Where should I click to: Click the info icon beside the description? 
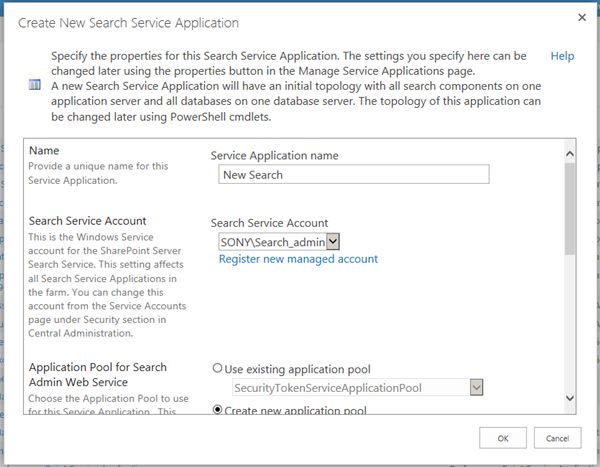pyautogui.click(x=34, y=84)
